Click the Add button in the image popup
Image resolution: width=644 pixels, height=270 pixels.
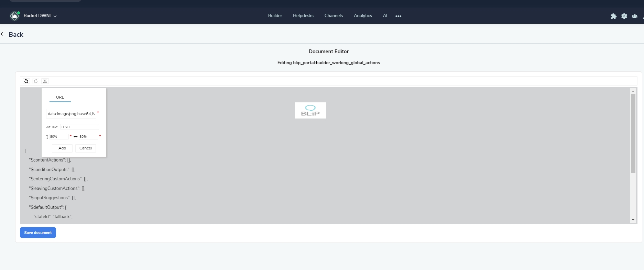(62, 148)
